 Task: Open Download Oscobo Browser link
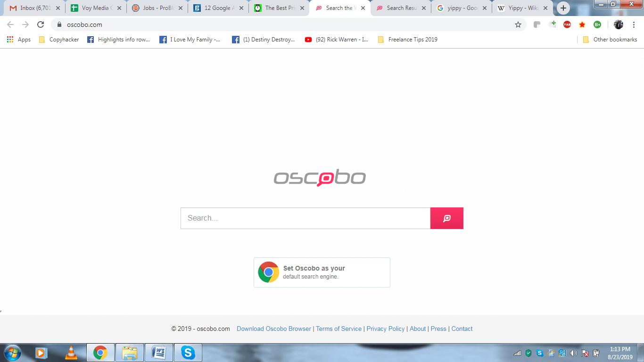[x=274, y=329]
